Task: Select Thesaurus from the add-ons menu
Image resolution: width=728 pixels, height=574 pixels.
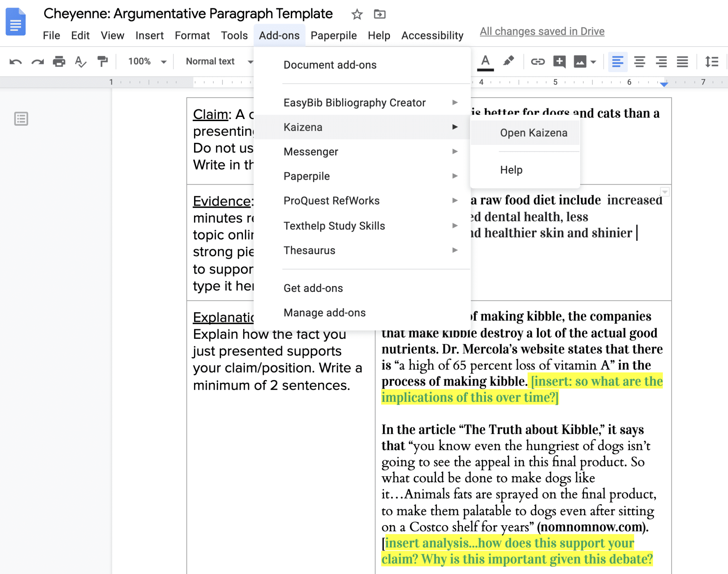Action: [310, 250]
